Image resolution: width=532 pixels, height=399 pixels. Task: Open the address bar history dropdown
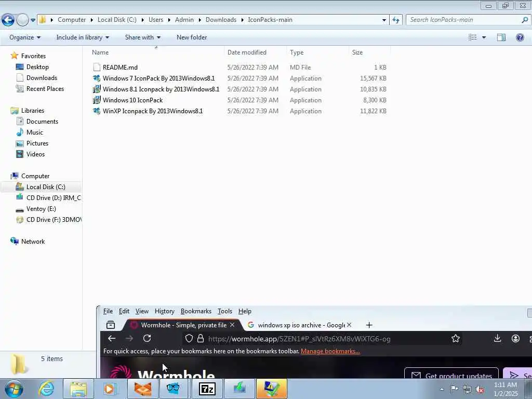tap(384, 20)
